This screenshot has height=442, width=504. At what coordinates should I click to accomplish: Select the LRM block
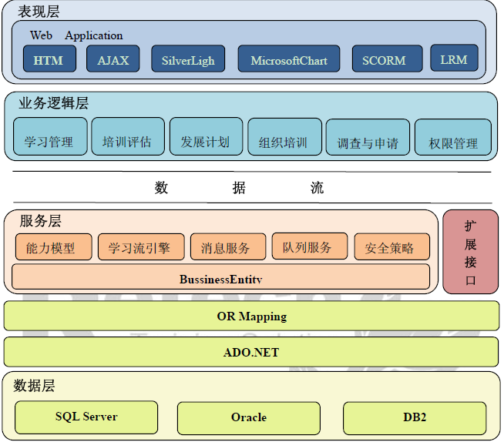(454, 59)
